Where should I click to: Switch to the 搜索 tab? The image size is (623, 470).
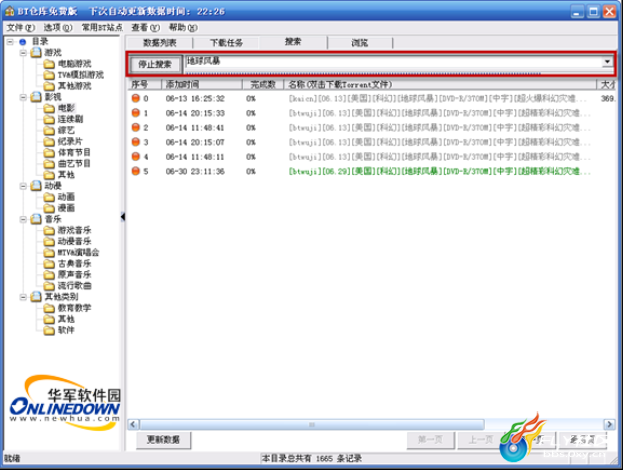(x=293, y=42)
